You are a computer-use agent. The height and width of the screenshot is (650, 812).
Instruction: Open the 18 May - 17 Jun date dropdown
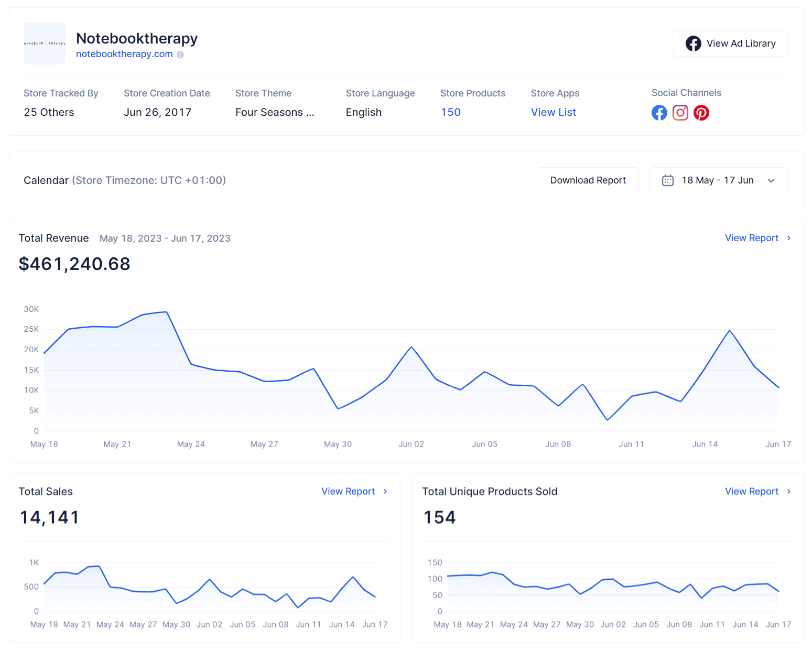click(x=719, y=180)
